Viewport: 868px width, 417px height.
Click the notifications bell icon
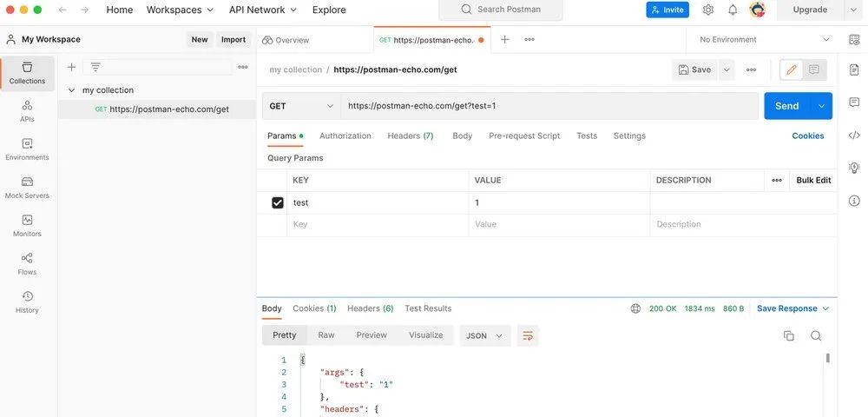[733, 10]
